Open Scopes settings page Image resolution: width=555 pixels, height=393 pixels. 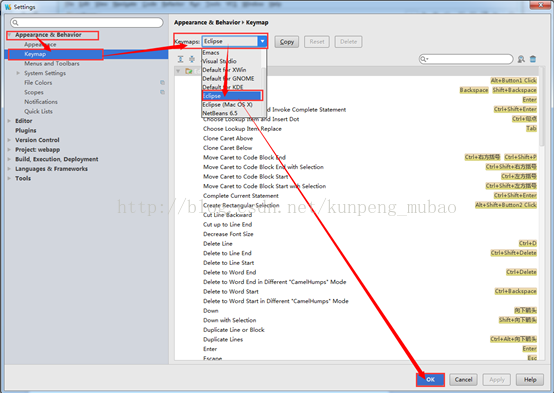(x=34, y=92)
